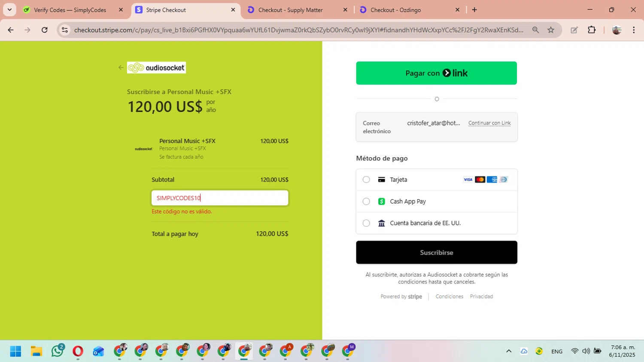The height and width of the screenshot is (362, 644).
Task: Open Outlook from the taskbar
Action: (x=98, y=351)
